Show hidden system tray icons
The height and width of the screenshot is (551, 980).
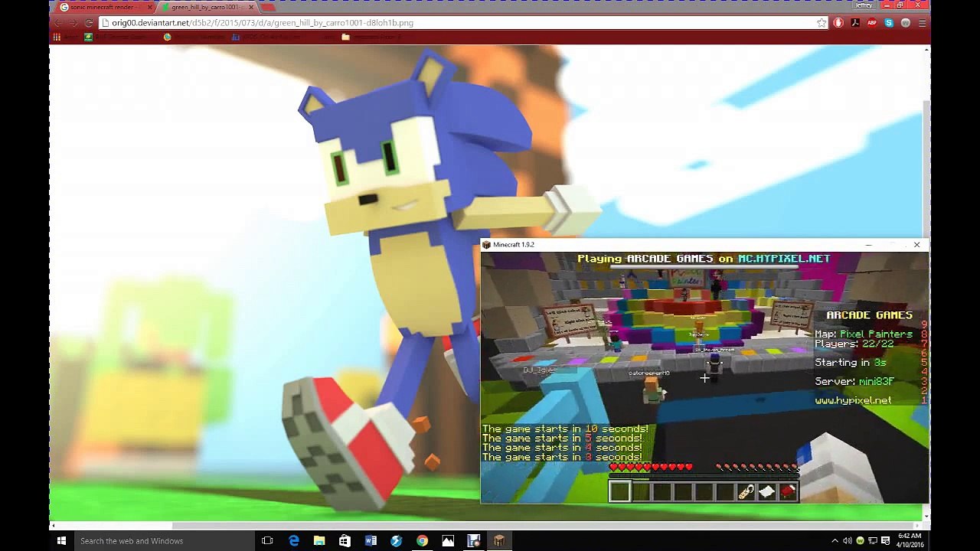[835, 541]
